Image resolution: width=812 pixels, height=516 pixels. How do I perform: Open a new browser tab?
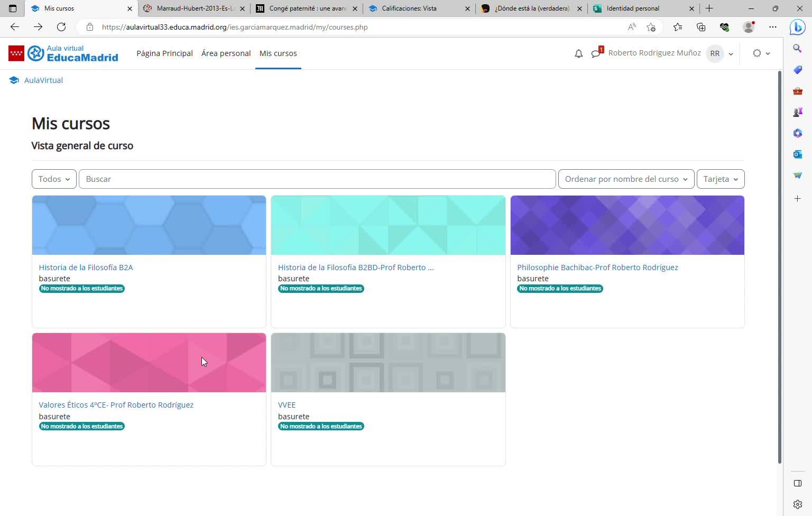click(x=709, y=8)
